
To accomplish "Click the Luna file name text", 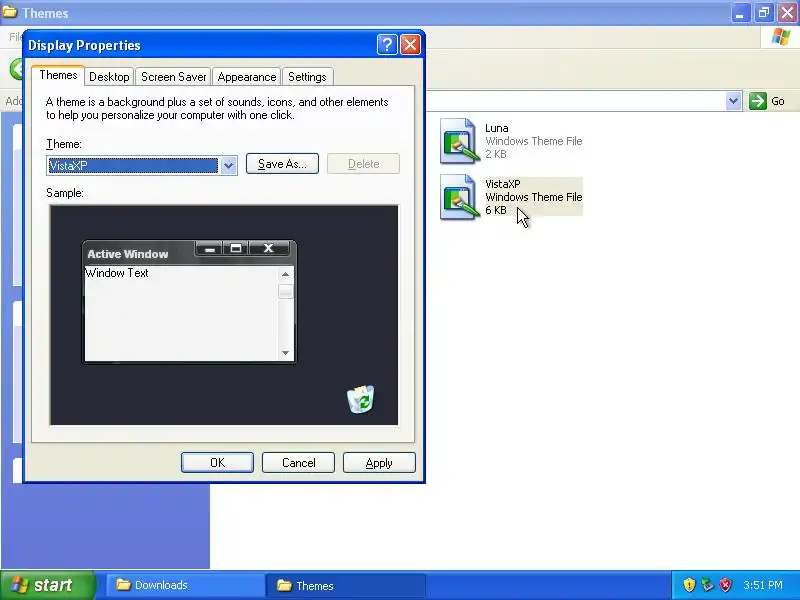I will click(x=496, y=128).
